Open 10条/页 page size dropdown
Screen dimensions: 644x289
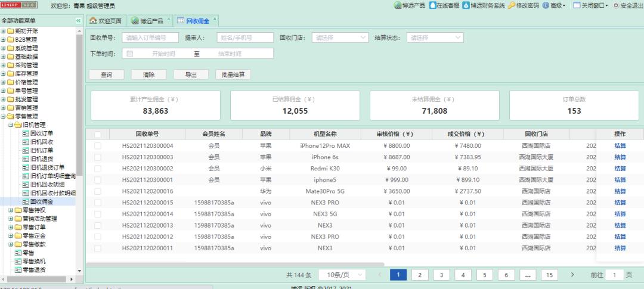(342, 275)
